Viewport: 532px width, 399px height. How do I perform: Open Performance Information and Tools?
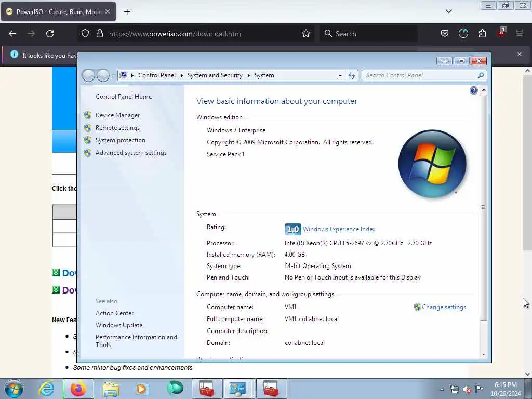click(136, 341)
